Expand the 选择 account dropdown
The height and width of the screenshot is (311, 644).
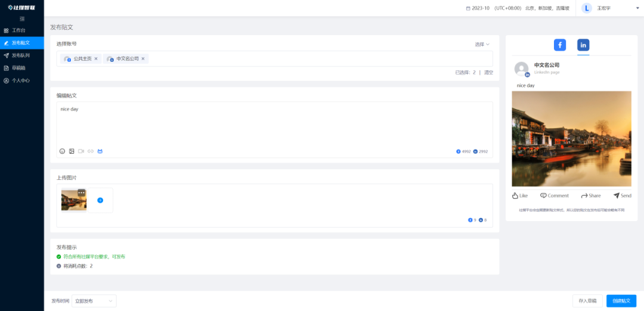(x=482, y=44)
